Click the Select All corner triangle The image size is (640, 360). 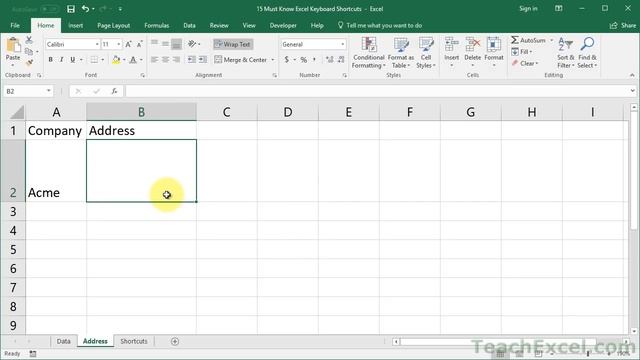[x=16, y=112]
